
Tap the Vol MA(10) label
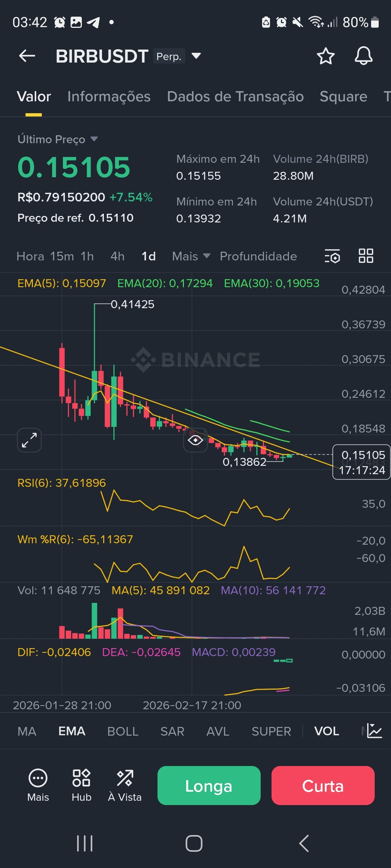[x=273, y=590]
